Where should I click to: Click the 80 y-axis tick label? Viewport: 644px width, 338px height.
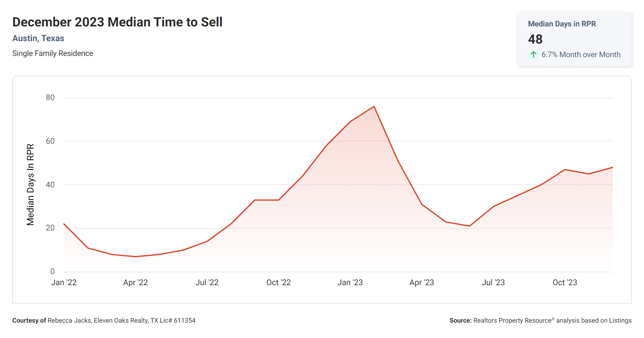pyautogui.click(x=50, y=98)
